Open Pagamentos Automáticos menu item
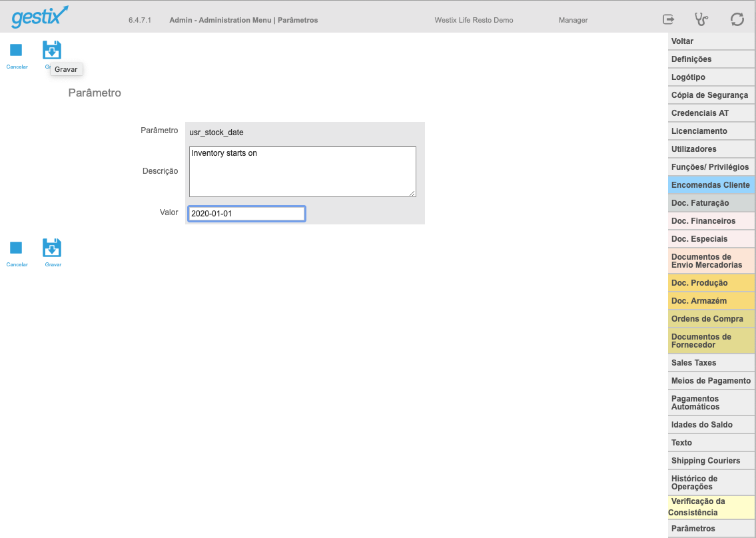Viewport: 756px width, 538px height. click(711, 403)
